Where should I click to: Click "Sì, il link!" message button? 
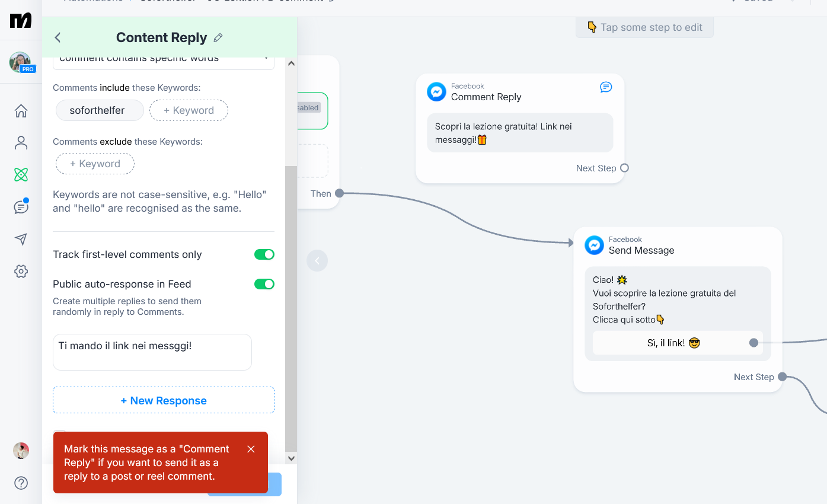point(678,343)
